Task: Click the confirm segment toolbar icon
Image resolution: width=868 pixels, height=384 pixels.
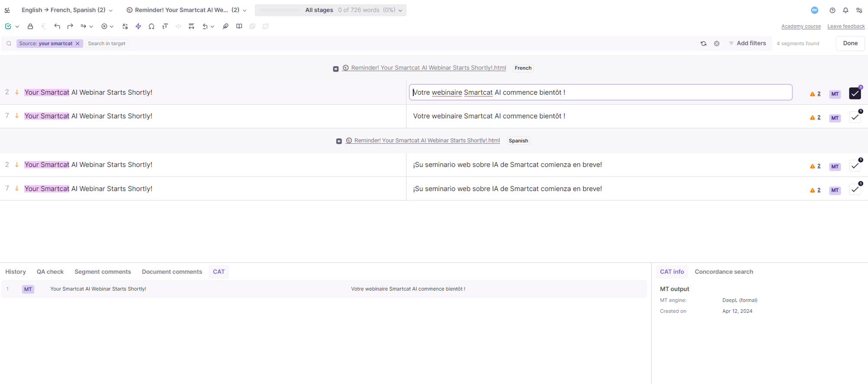Action: [8, 26]
